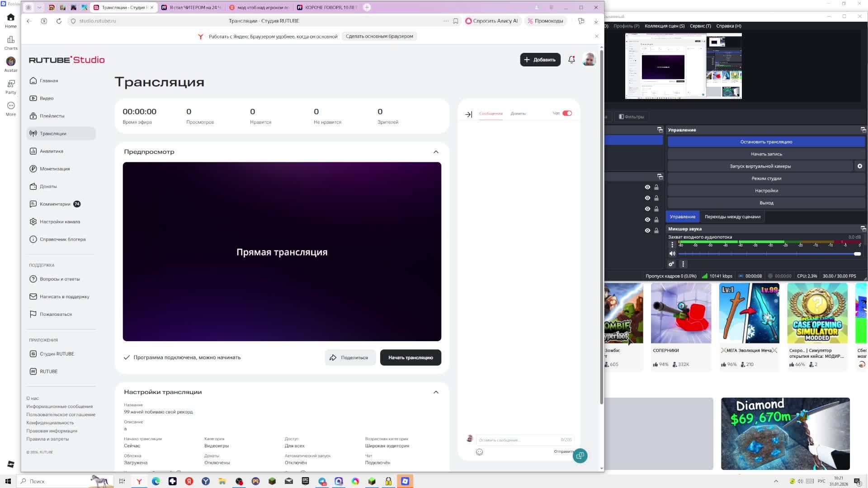Toggle the Чат switch off
Image resolution: width=868 pixels, height=488 pixels.
567,113
